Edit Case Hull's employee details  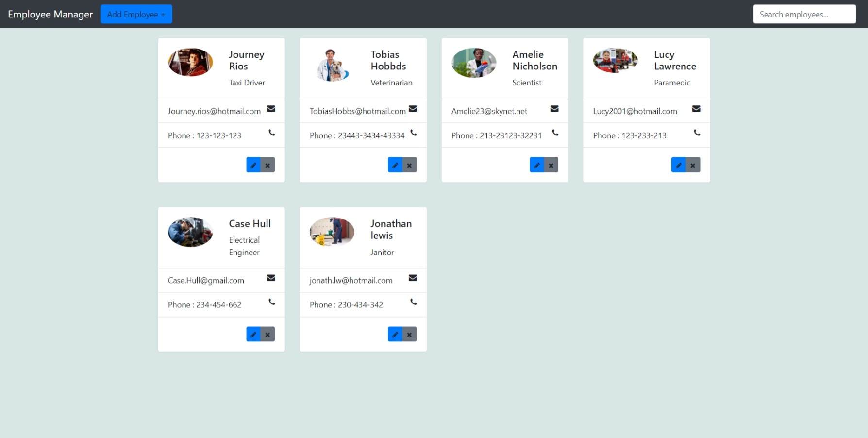tap(253, 334)
